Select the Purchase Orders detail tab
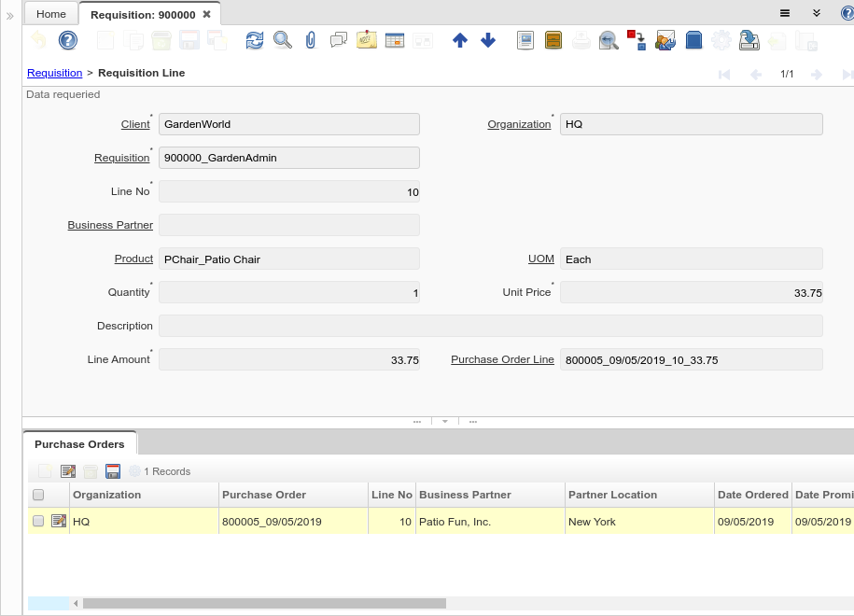854x616 pixels. tap(79, 444)
